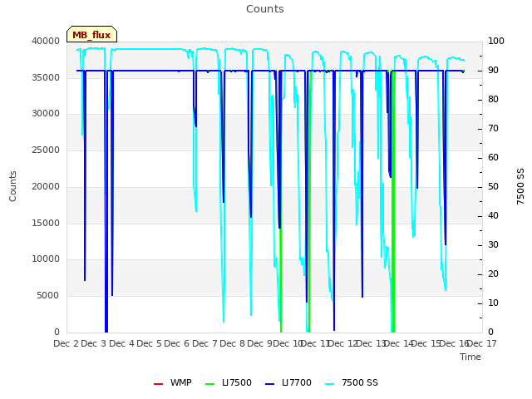Image resolution: width=532 pixels, height=399 pixels.
Task: Toggle the LI7700 legend entry
Action: tap(288, 382)
